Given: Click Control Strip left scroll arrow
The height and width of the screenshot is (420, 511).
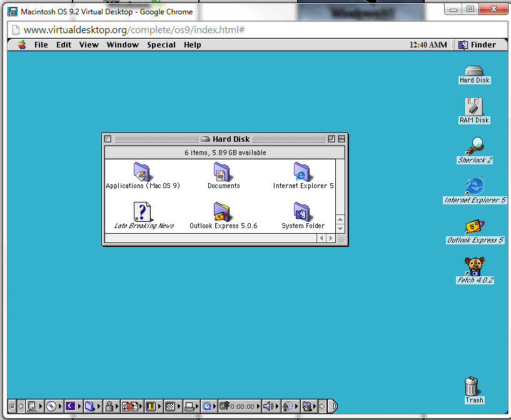Looking at the screenshot, I should (x=21, y=406).
